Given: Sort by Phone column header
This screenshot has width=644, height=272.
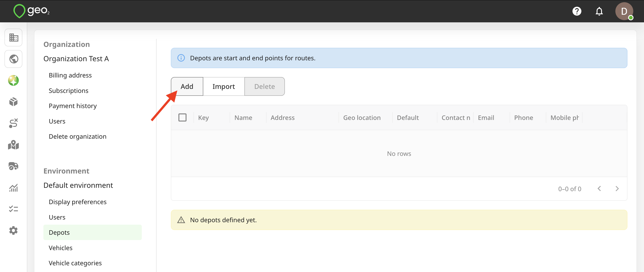Looking at the screenshot, I should pyautogui.click(x=523, y=118).
